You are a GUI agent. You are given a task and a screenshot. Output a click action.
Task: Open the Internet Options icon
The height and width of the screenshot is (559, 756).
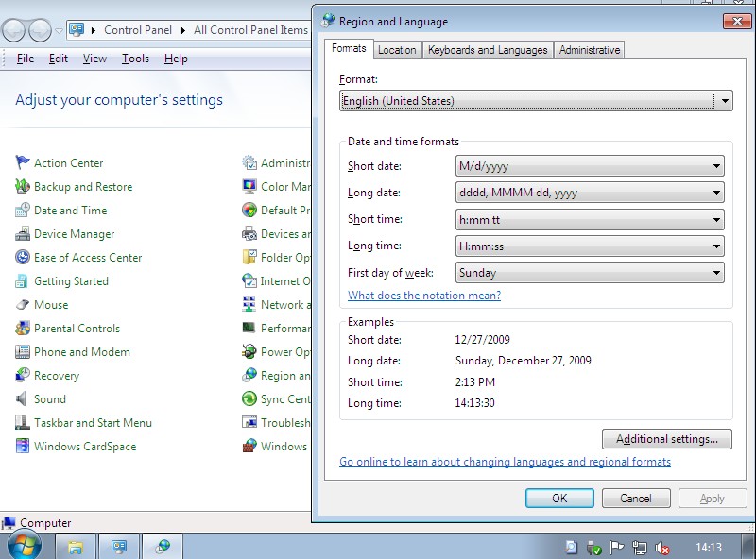pos(249,281)
